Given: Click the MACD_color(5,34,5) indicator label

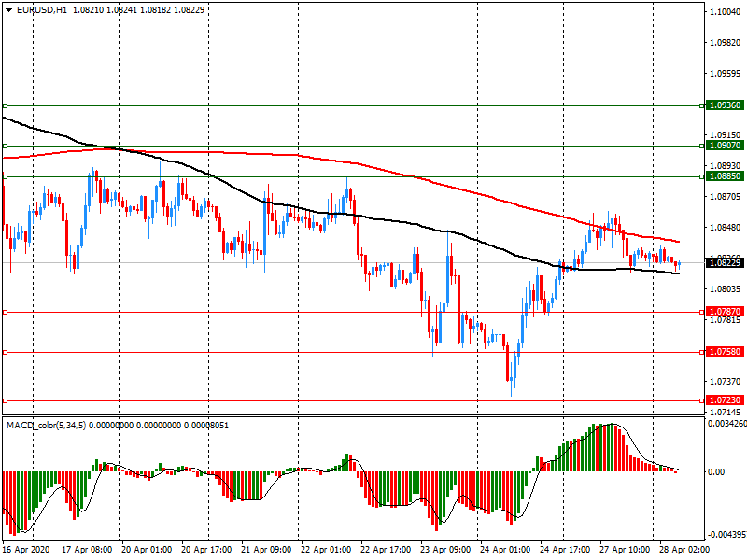Looking at the screenshot, I should (46, 425).
